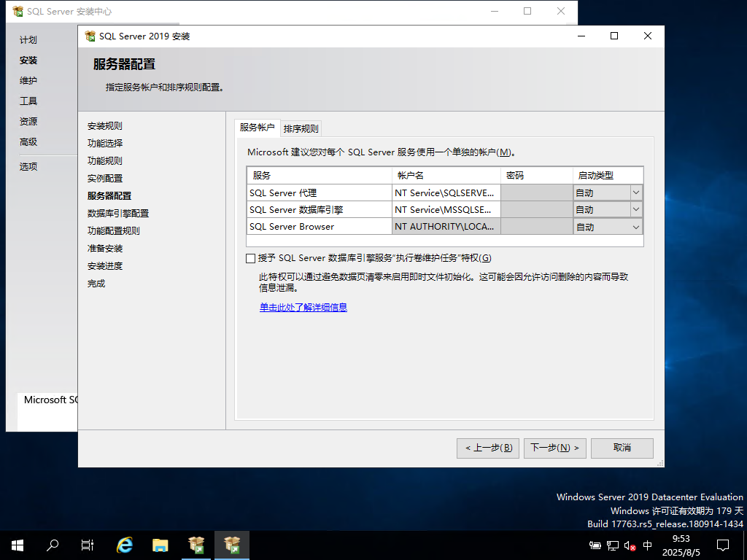Click 准备安装 step in setup list
The height and width of the screenshot is (560, 747).
click(x=105, y=249)
